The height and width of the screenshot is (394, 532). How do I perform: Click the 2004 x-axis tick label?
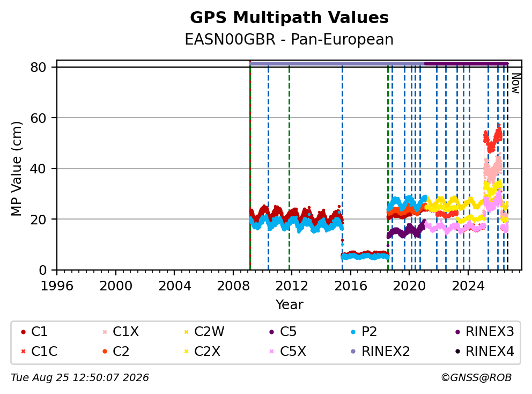(x=174, y=286)
